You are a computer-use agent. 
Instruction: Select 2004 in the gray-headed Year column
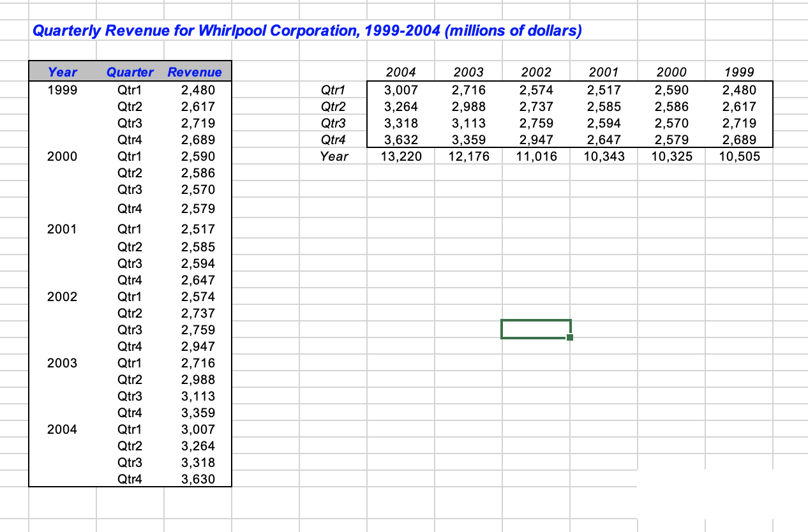(62, 429)
